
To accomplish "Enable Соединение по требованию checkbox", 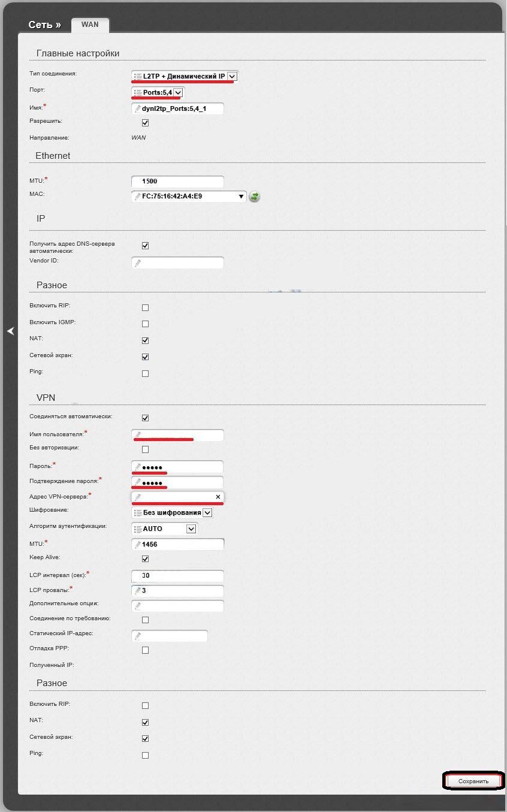I will [145, 620].
